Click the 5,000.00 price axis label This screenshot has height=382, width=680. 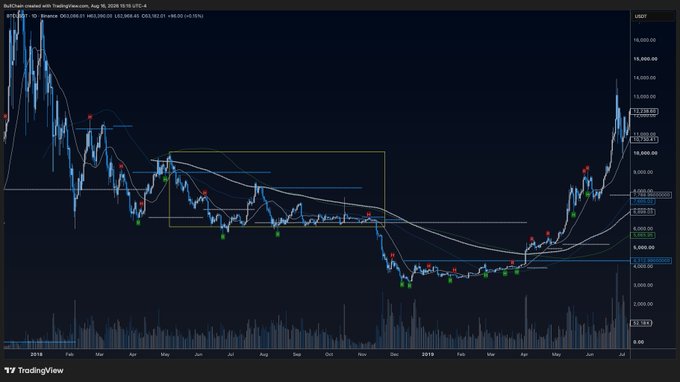[644, 248]
